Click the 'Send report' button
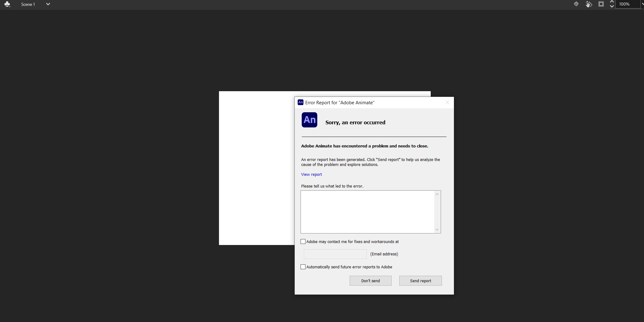 (420, 281)
